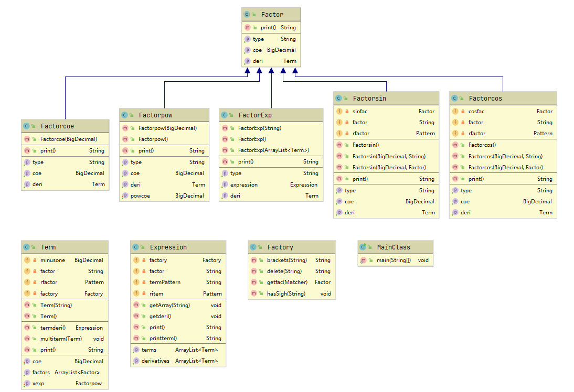Select the Term class title
This screenshot has height=392, width=574.
48,247
